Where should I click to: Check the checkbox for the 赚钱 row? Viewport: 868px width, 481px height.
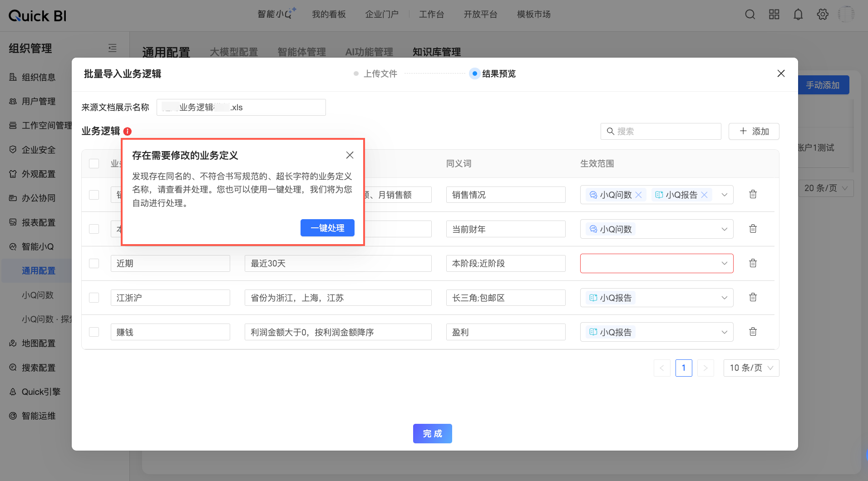[x=94, y=332]
